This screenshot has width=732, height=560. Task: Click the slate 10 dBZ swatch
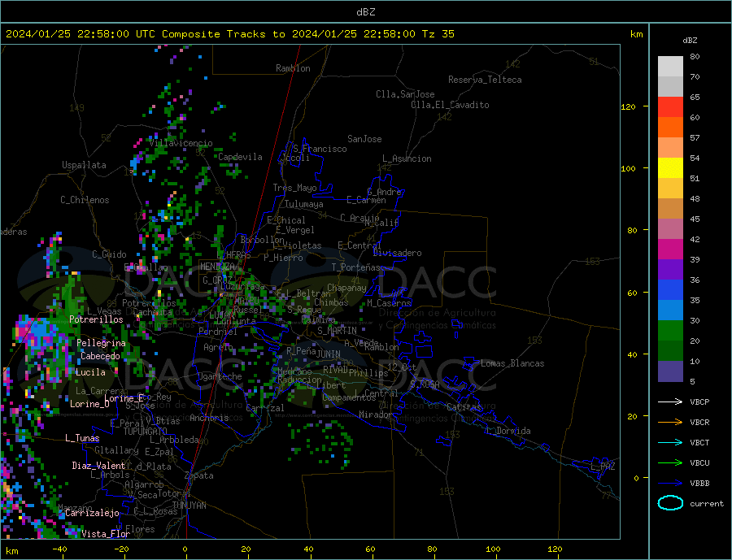pyautogui.click(x=670, y=371)
